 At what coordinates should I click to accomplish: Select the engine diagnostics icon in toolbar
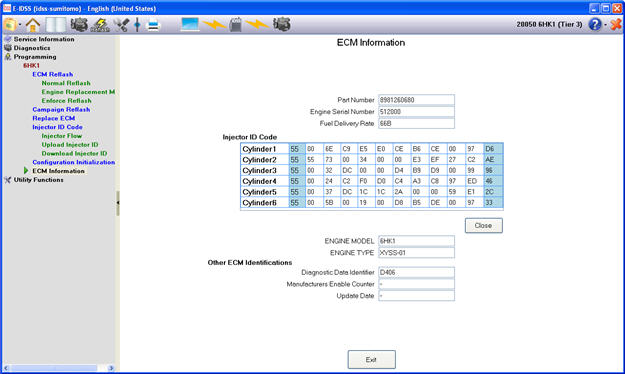coord(79,25)
